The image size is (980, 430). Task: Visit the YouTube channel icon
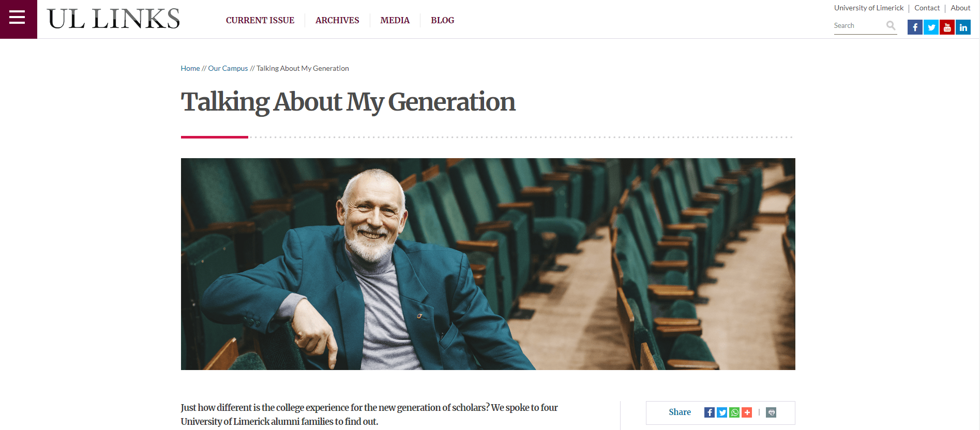coord(947,27)
